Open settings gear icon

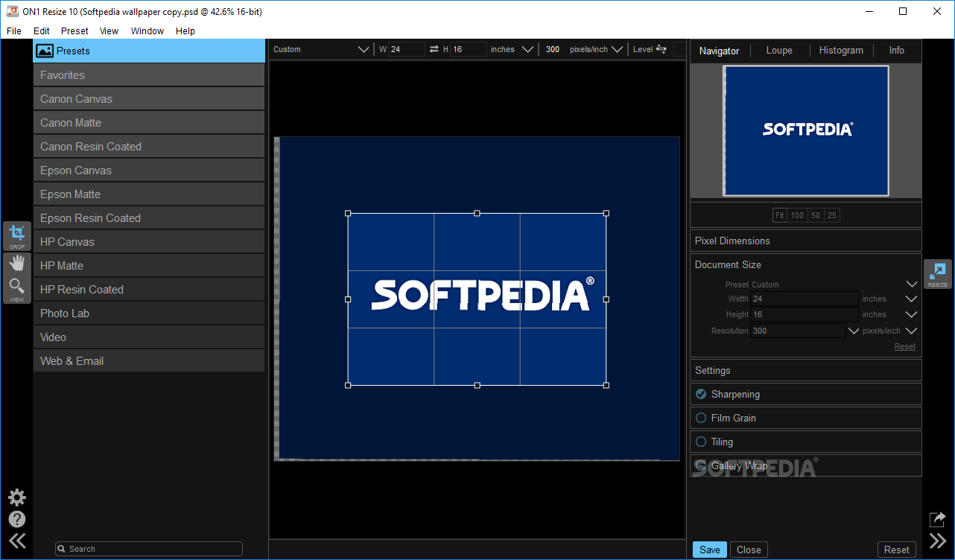[16, 497]
